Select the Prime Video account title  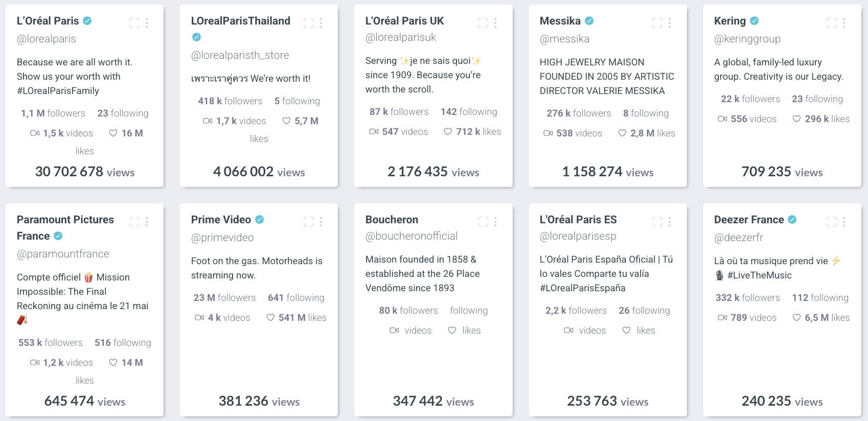pos(221,220)
